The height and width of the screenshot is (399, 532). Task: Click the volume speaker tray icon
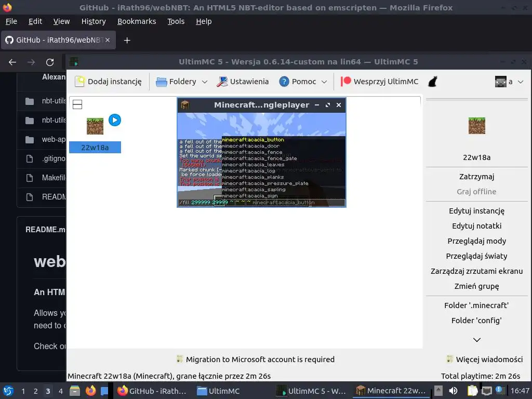[x=453, y=391]
